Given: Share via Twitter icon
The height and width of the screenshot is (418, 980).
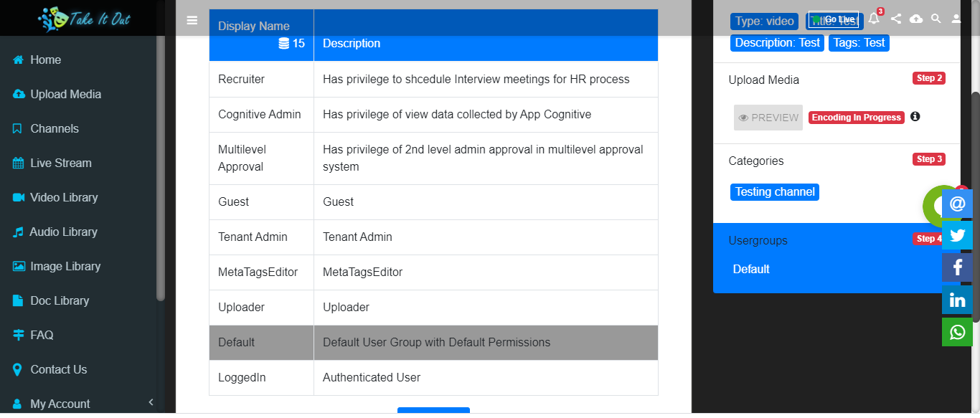Looking at the screenshot, I should [957, 235].
